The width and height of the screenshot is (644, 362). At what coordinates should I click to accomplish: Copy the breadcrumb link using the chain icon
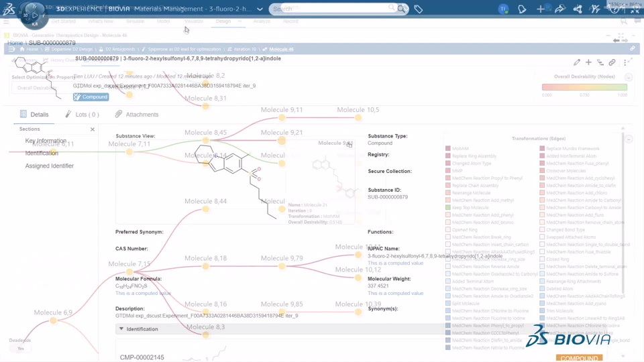pos(633,48)
